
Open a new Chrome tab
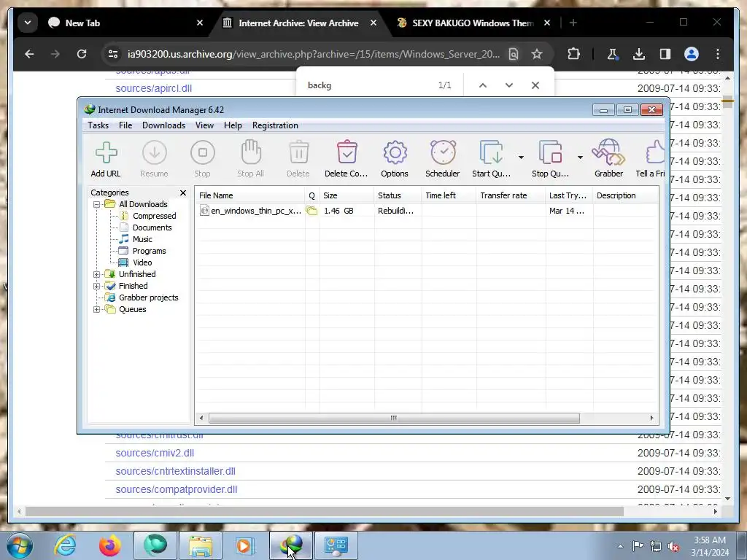click(573, 23)
